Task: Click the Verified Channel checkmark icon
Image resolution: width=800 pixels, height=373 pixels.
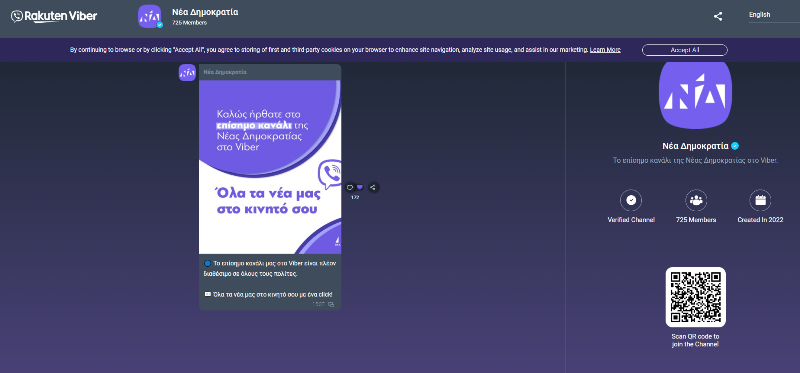Action: (x=631, y=201)
